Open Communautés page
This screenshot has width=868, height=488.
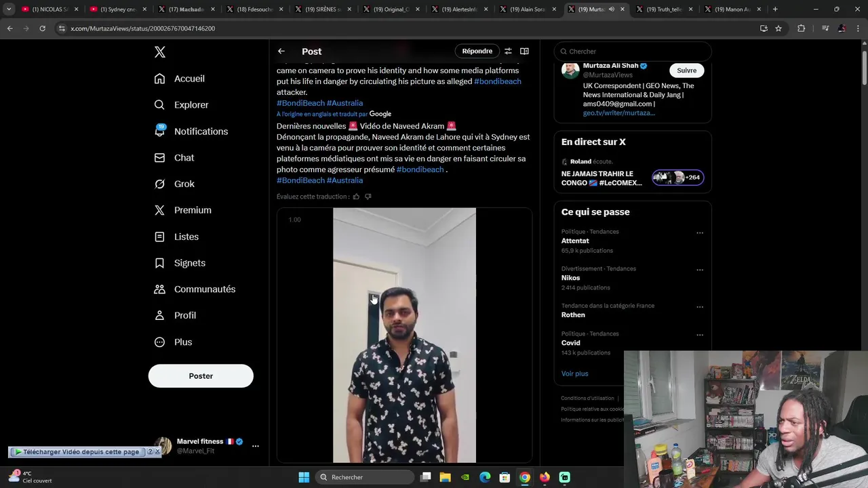(195, 289)
